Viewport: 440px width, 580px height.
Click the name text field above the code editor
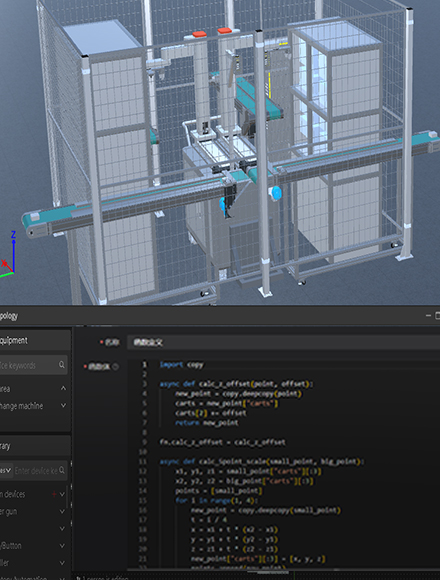(284, 342)
